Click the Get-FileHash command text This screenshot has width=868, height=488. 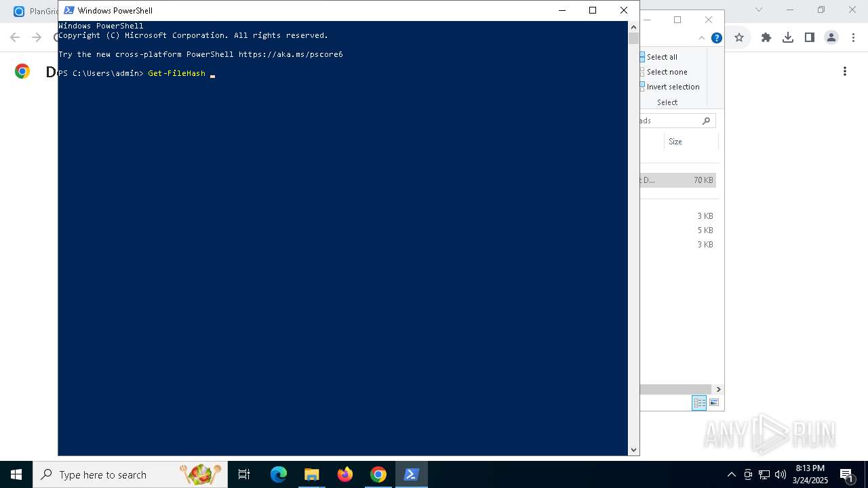point(176,73)
